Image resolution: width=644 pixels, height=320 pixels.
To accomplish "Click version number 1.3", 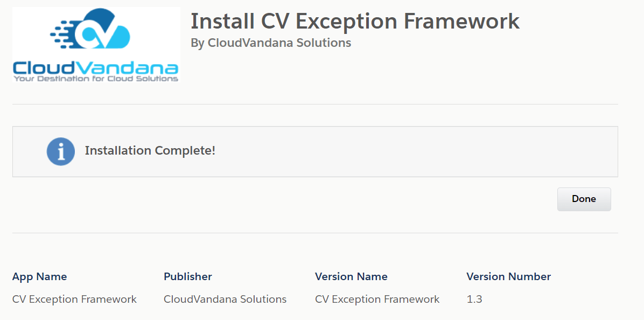I will point(474,299).
